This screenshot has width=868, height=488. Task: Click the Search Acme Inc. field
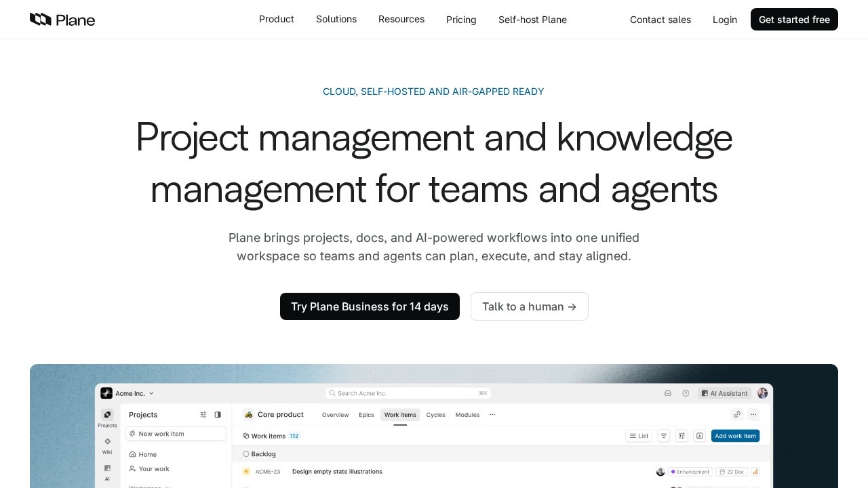tap(408, 393)
